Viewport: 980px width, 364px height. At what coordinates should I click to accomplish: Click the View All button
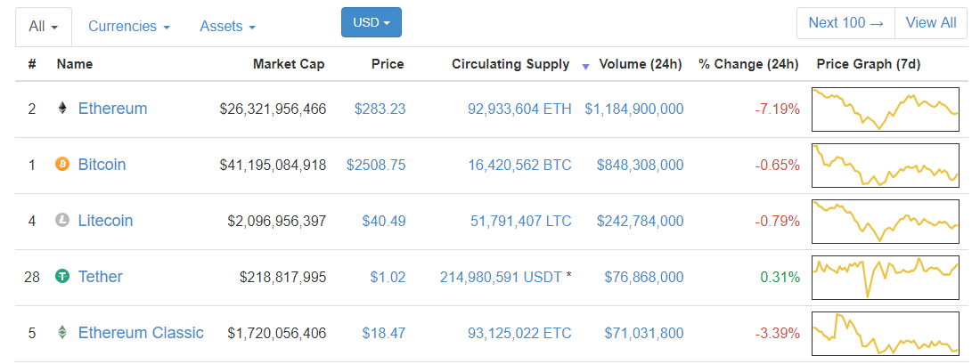click(931, 23)
